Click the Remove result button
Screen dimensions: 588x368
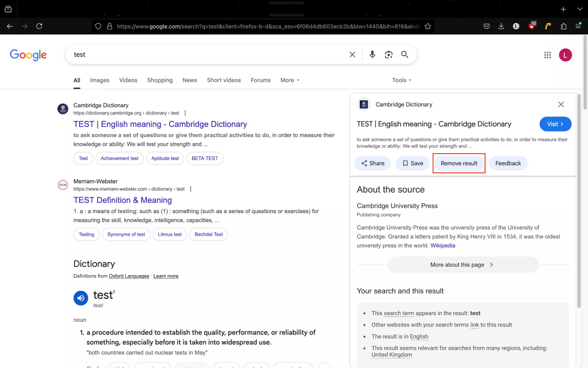459,163
